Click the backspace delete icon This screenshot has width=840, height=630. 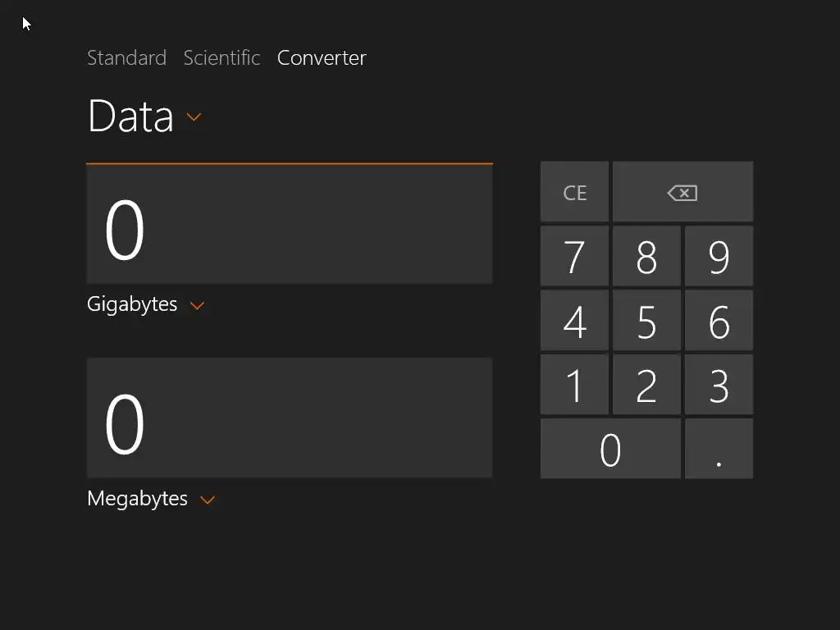pos(682,193)
